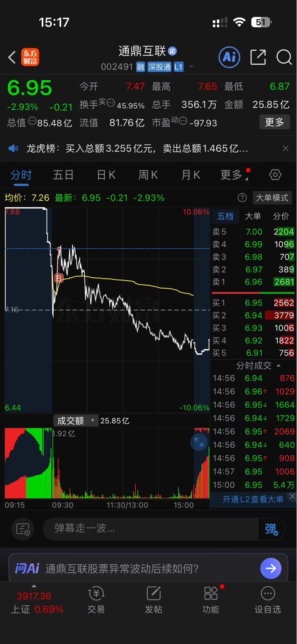Tap the 融 margin badge

click(141, 67)
